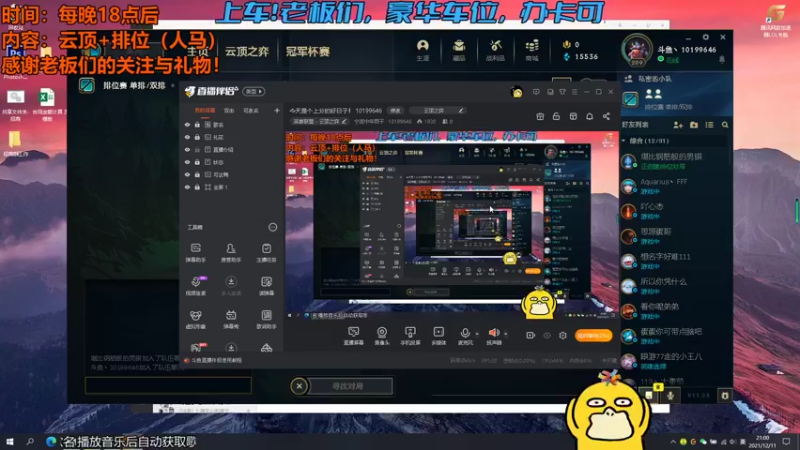Toggle visibility of 可达鸭 source
This screenshot has width=800, height=450.
click(x=187, y=174)
